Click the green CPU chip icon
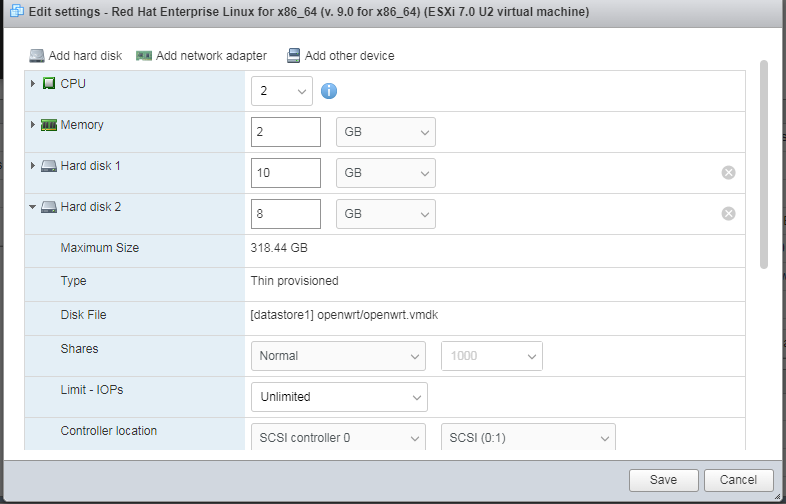Screen dimensions: 786x504 point(49,83)
